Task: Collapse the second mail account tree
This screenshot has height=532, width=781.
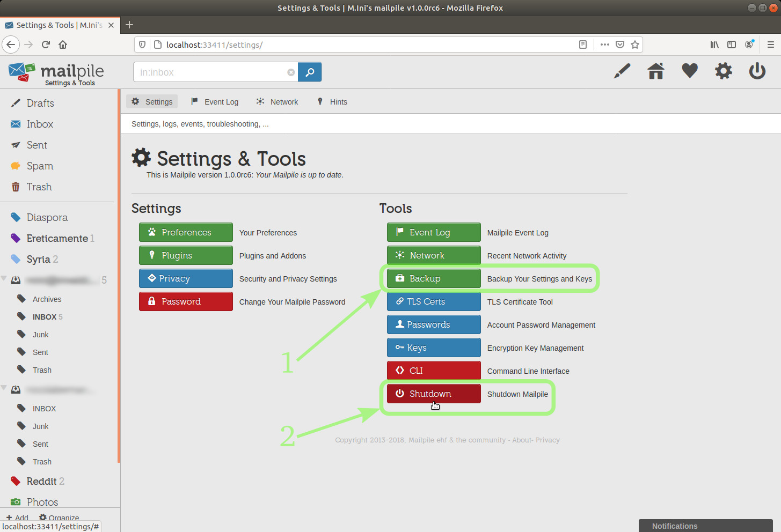Action: (4, 388)
